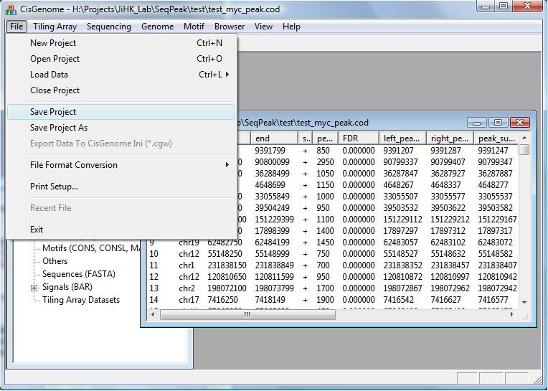Click horizontal scroll left arrow
Viewport: 548px width, 391px height.
coord(153,315)
